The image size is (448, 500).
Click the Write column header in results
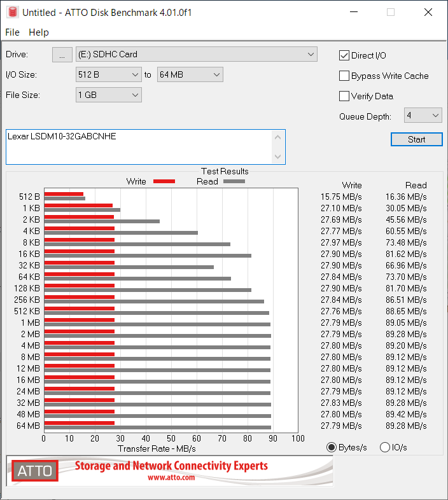(352, 185)
